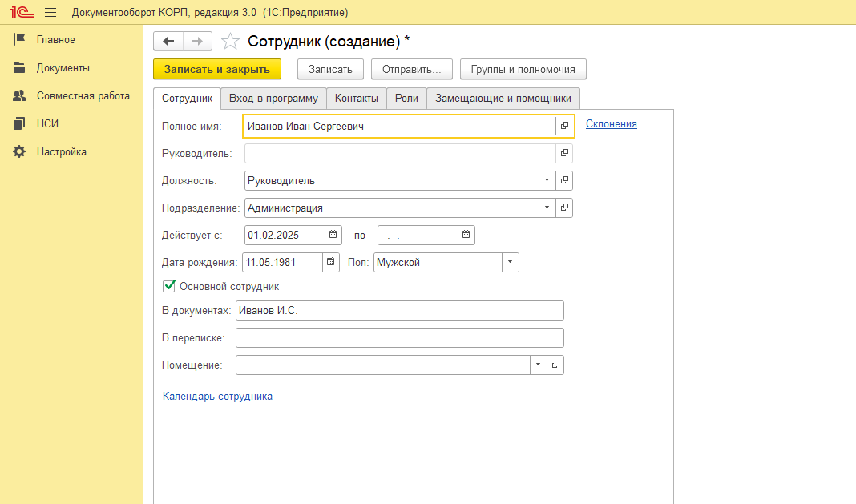Select Настройка in the sidebar
The height and width of the screenshot is (504, 856).
click(61, 151)
